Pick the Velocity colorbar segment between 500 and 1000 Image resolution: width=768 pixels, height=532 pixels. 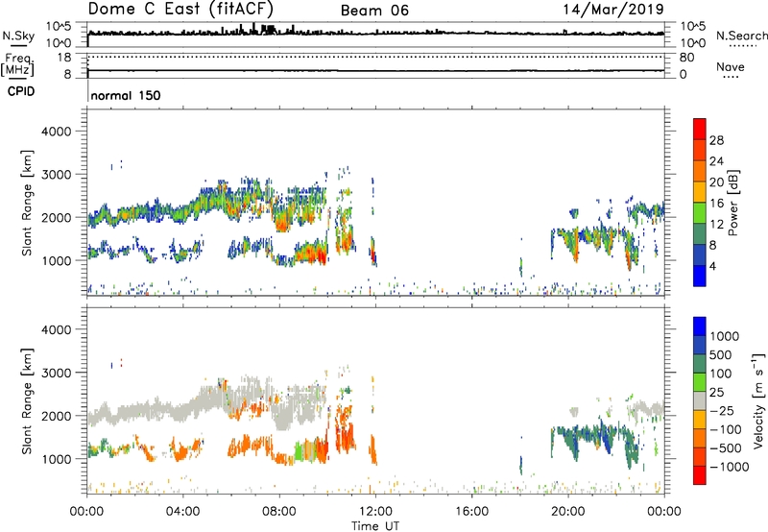click(700, 345)
